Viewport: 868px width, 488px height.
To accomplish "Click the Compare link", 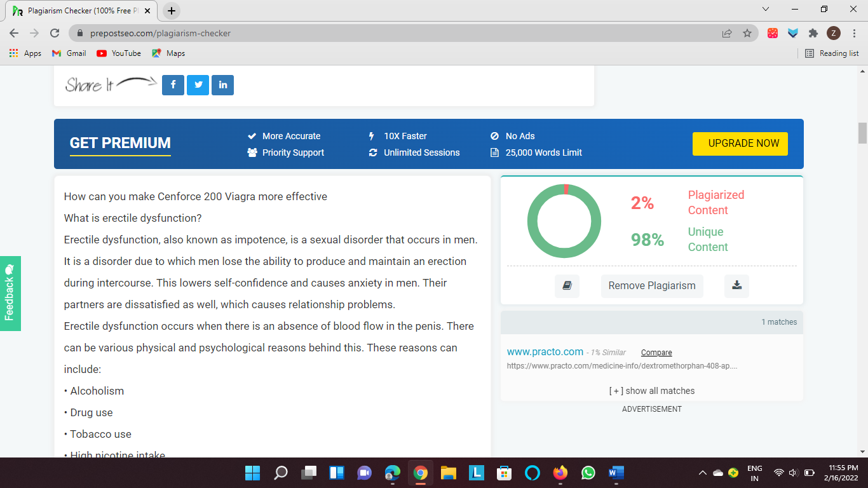I will pyautogui.click(x=656, y=353).
